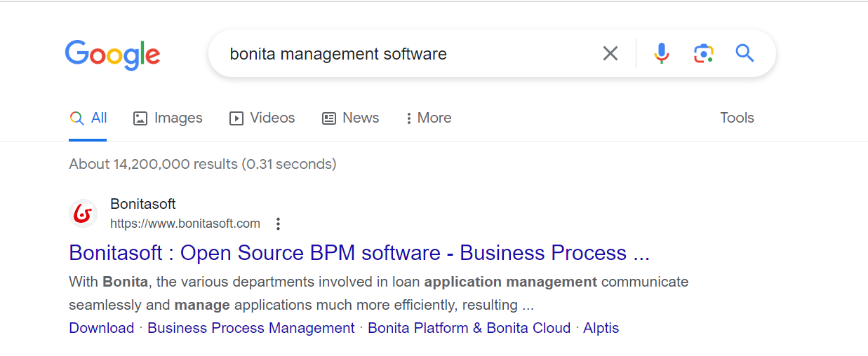Open Business Process Management sitelink
This screenshot has height=356, width=868.
[251, 328]
